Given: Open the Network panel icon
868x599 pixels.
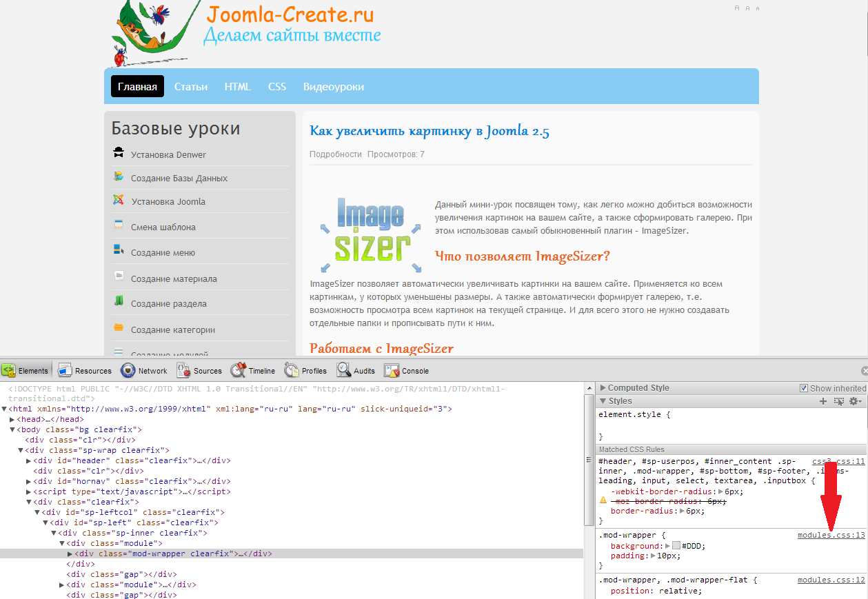Looking at the screenshot, I should 128,370.
